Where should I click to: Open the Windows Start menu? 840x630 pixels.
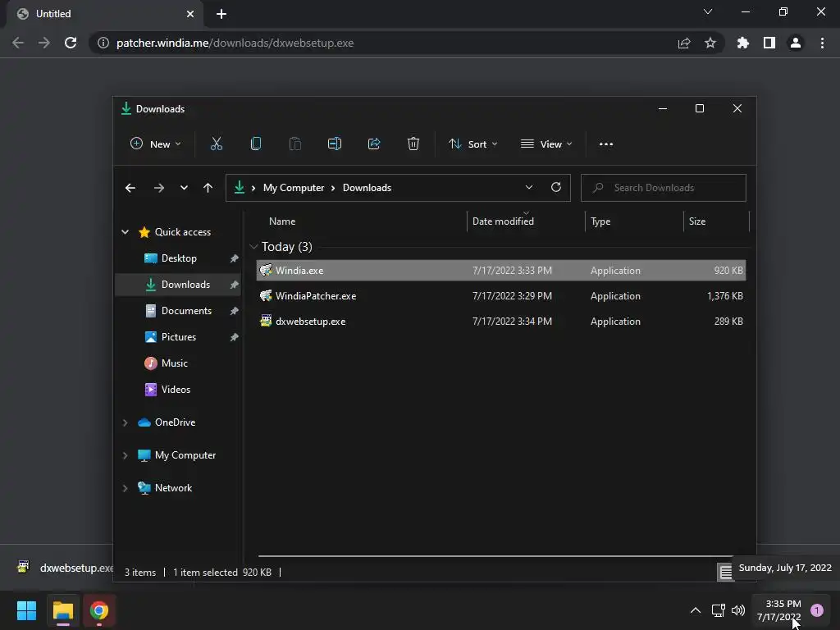(26, 610)
